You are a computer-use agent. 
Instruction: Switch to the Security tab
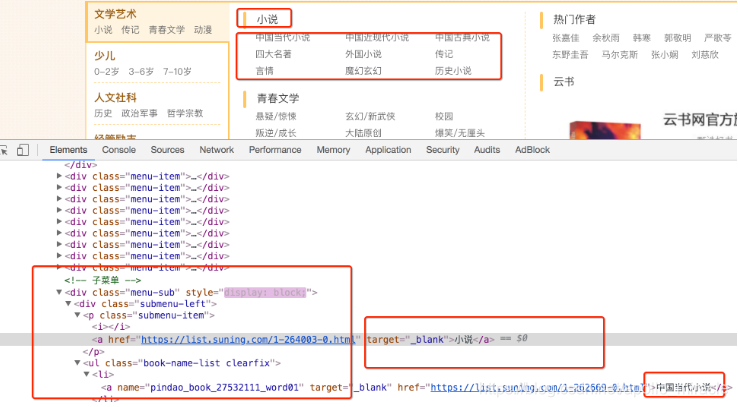click(442, 150)
